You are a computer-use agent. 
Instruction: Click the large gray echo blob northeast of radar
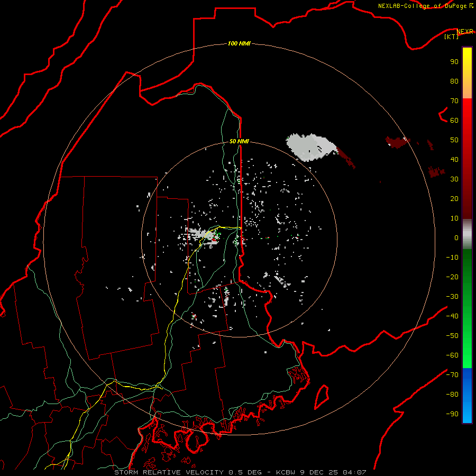[310, 147]
